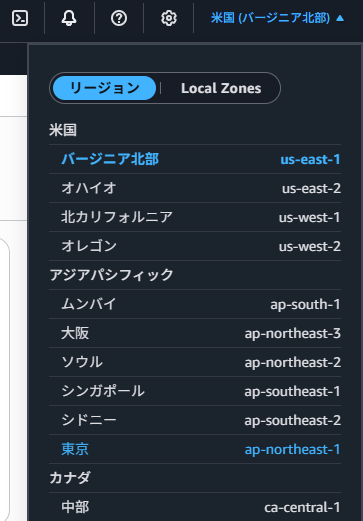Switch to ソウル ap-northeast-2 region

tap(195, 362)
